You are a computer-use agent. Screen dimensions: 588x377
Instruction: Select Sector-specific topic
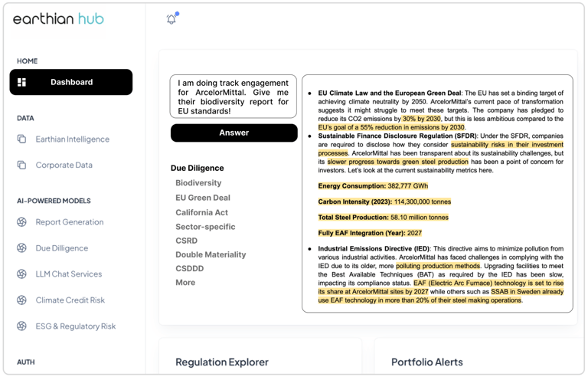click(205, 227)
